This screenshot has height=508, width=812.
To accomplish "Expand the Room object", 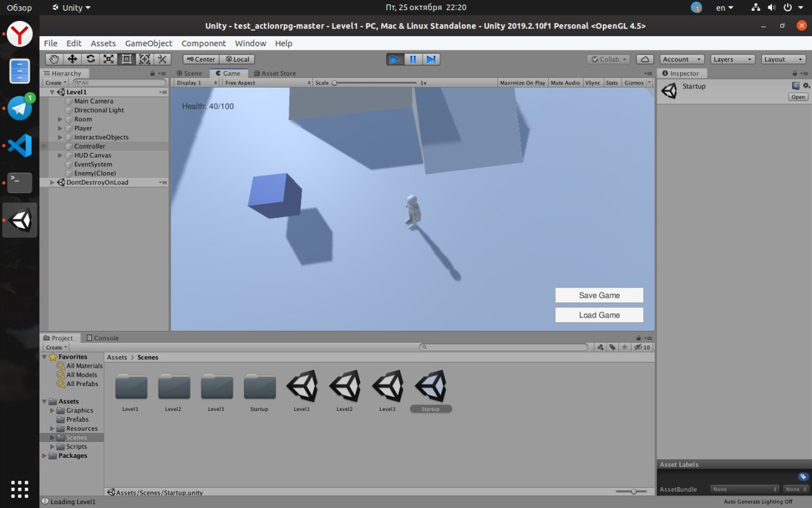I will click(60, 119).
